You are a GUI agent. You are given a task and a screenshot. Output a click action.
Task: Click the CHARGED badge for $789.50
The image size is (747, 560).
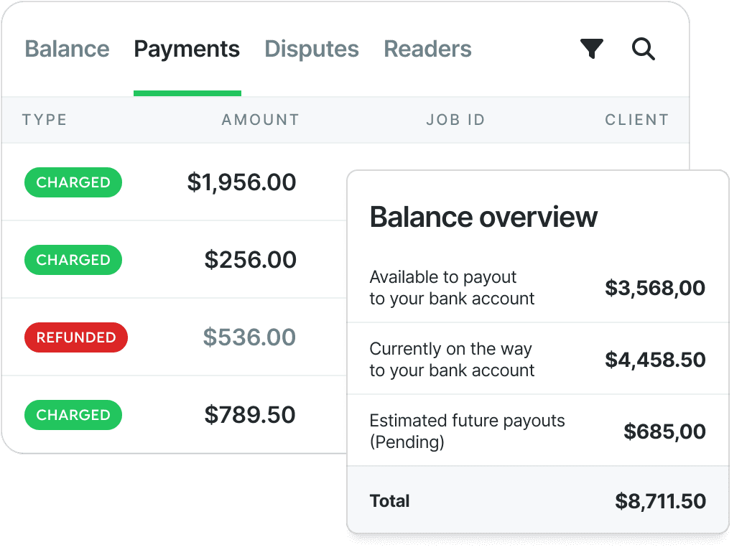click(x=73, y=415)
